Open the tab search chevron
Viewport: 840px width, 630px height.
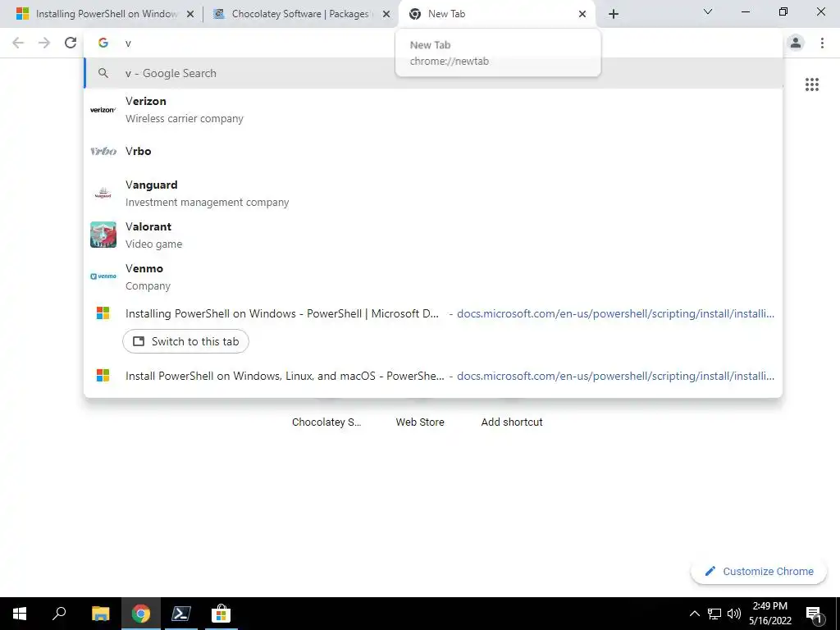click(x=708, y=11)
